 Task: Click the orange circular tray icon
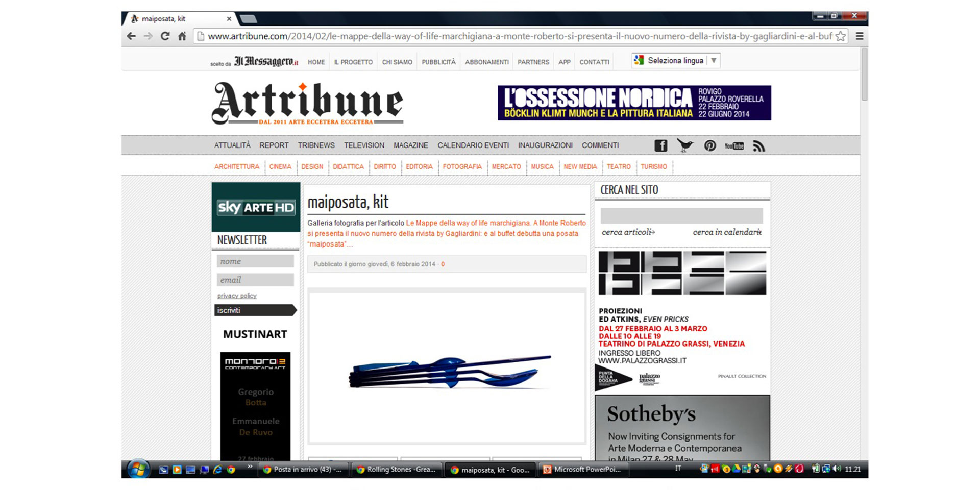tap(778, 469)
